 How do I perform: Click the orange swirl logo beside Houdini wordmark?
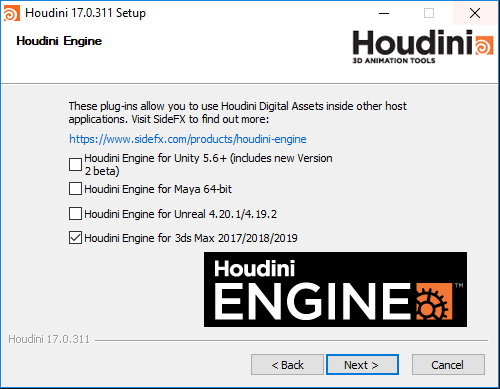484,45
